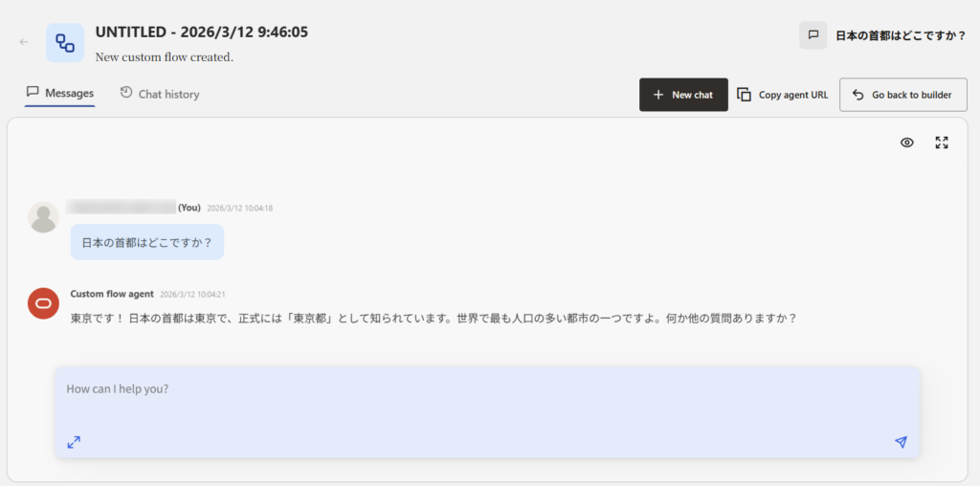Viewport: 980px width, 486px height.
Task: Click the 'New custom flow created.' description
Action: pyautogui.click(x=164, y=57)
